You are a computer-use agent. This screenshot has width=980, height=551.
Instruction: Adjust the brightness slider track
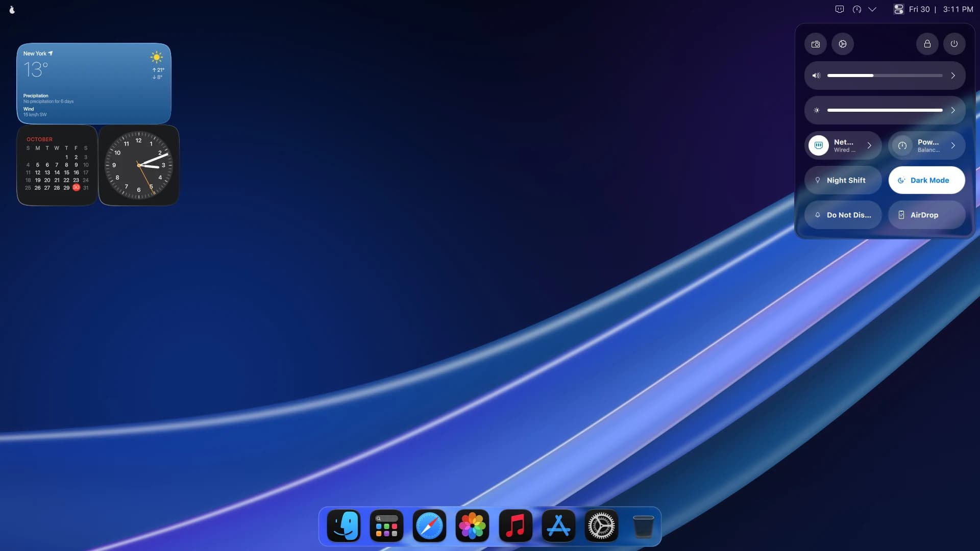(885, 110)
